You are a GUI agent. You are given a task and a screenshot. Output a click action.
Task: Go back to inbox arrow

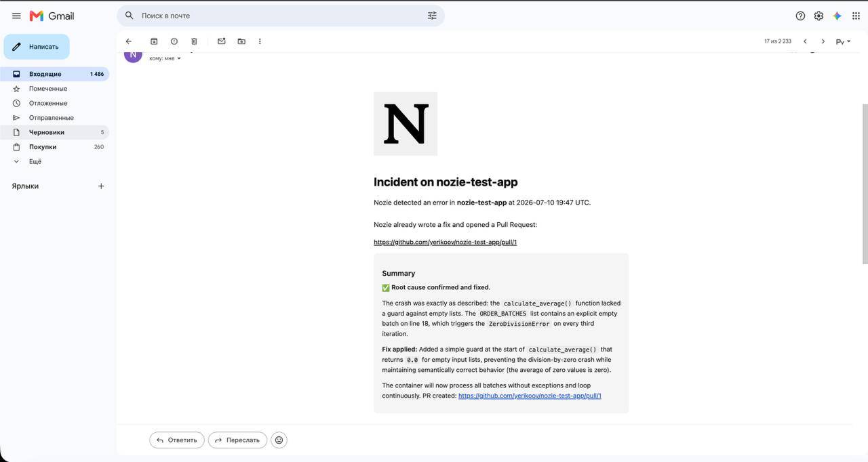(129, 41)
